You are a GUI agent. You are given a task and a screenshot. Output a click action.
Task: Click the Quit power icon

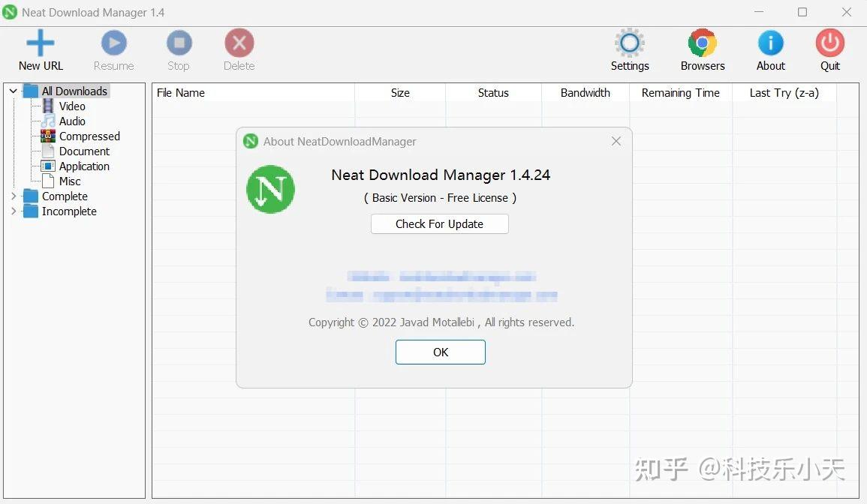point(830,43)
